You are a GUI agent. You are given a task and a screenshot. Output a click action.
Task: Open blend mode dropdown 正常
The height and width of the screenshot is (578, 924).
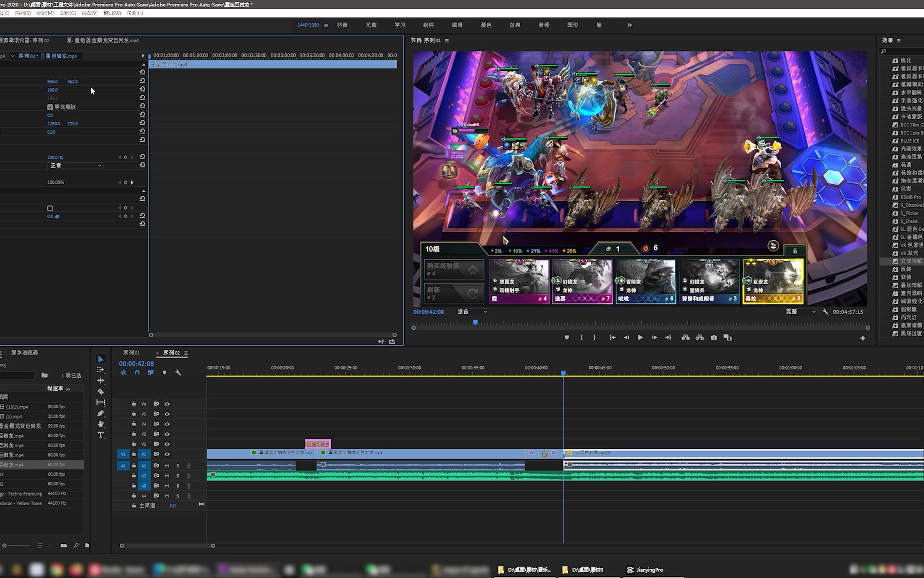75,166
